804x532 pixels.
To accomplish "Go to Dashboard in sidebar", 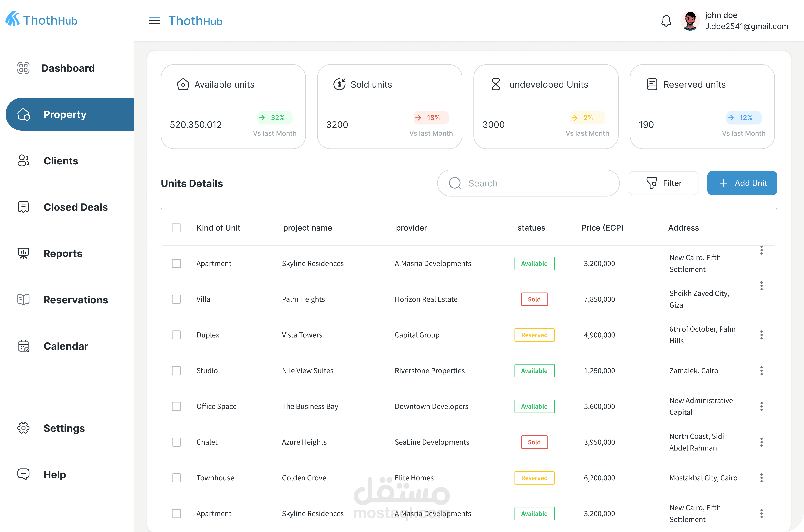I will (x=68, y=68).
